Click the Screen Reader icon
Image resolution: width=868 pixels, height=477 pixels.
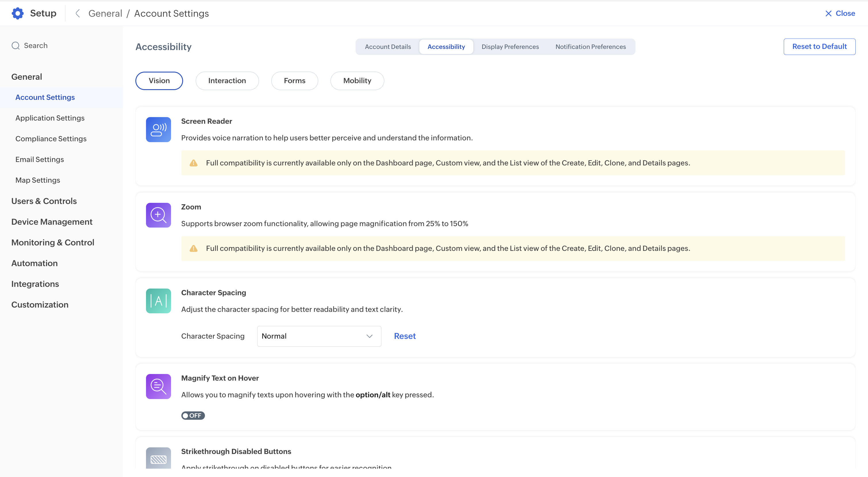pyautogui.click(x=158, y=129)
